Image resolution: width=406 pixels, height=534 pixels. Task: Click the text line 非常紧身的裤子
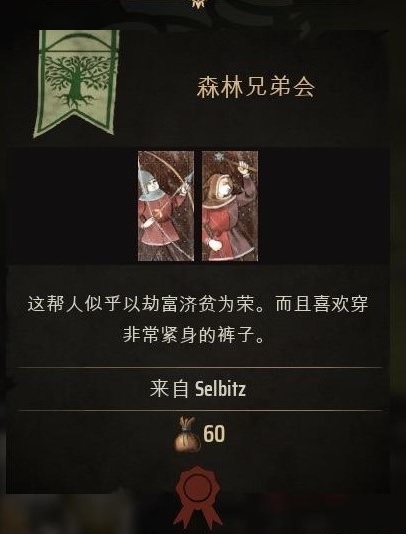point(193,335)
